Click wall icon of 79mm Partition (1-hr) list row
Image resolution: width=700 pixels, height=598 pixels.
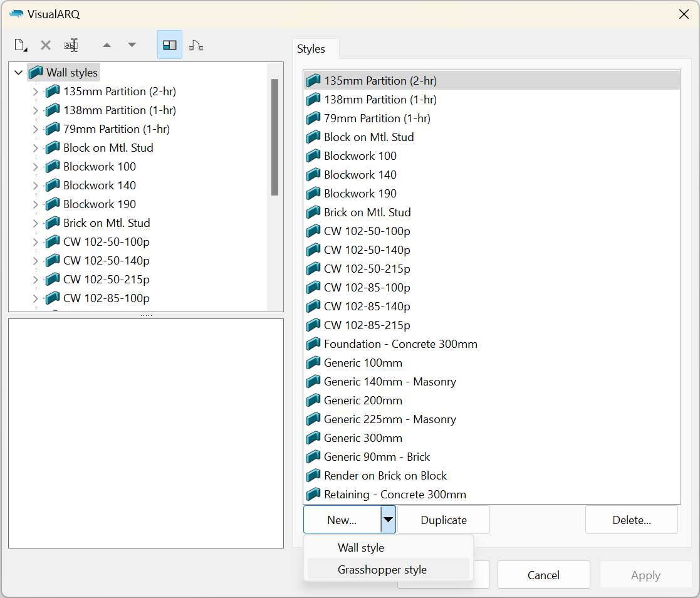(313, 118)
